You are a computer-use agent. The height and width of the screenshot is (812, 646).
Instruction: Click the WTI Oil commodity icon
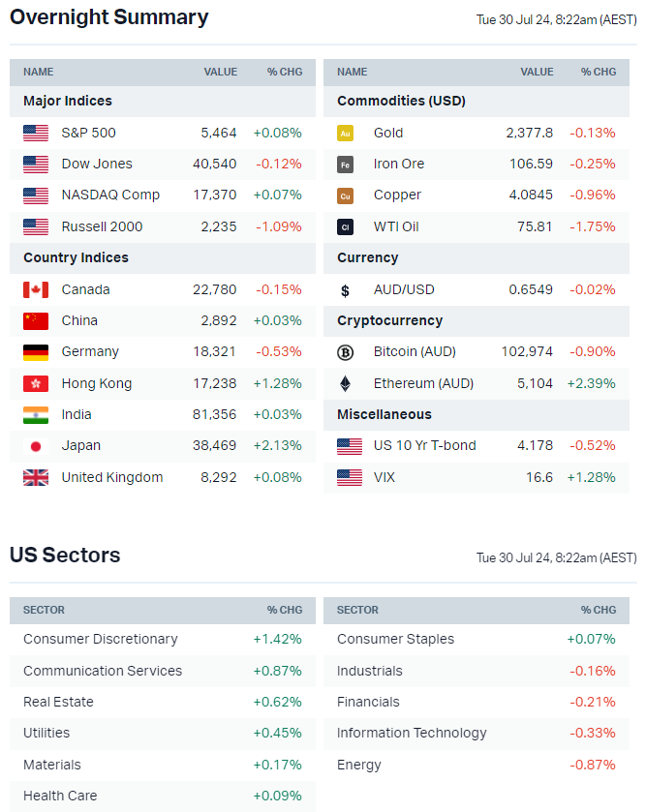point(345,226)
